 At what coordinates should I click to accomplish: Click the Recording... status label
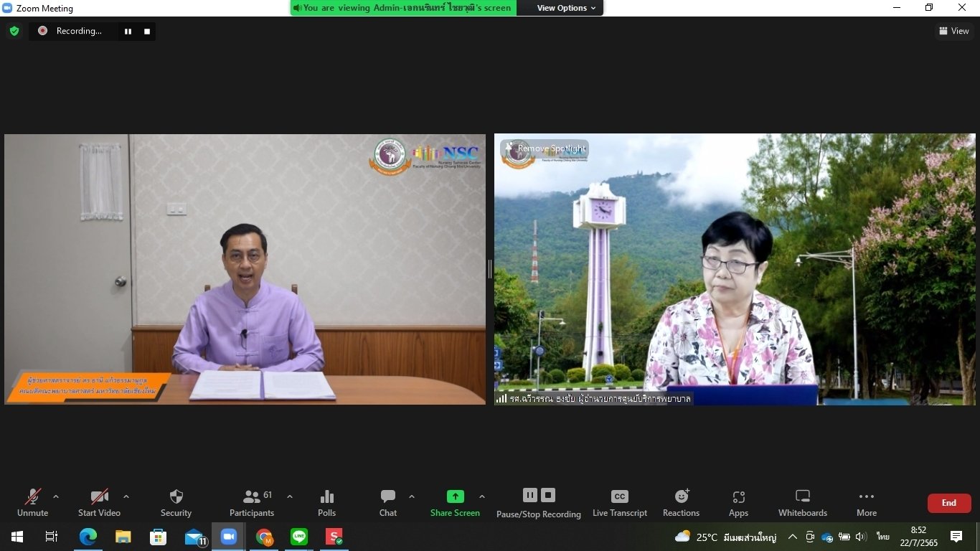tap(79, 31)
